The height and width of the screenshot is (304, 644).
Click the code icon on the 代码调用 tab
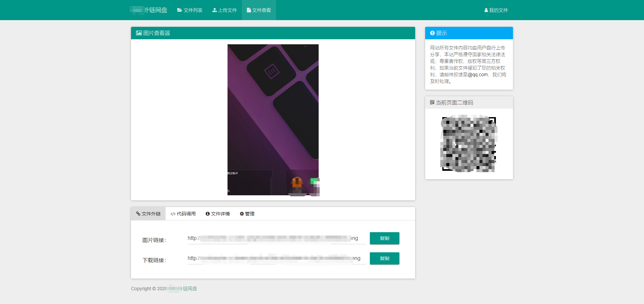pos(173,213)
